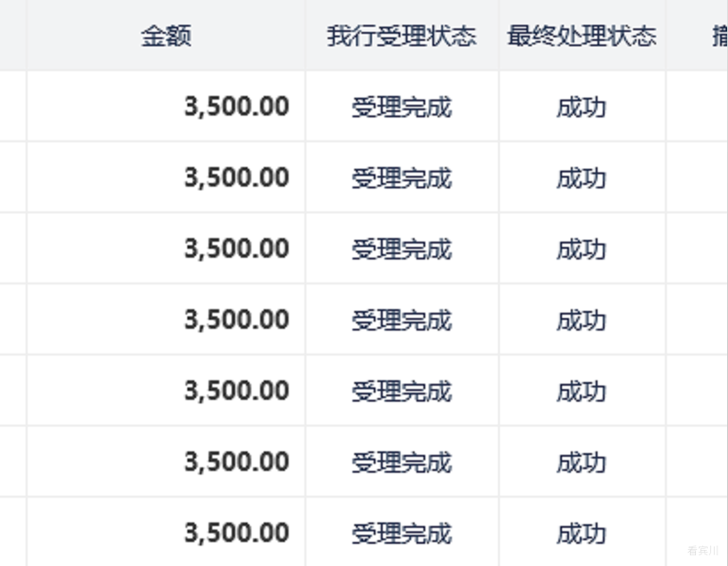The height and width of the screenshot is (566, 728).
Task: Click 成功 result in the last row
Action: pyautogui.click(x=582, y=533)
